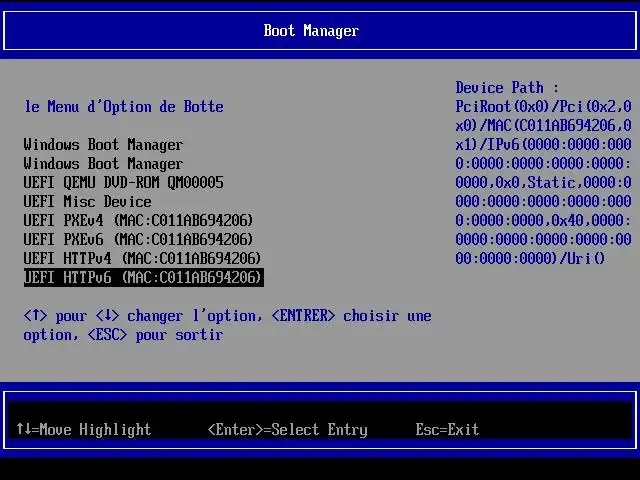Click "<Enter>=Select Entry" footer hint
The width and height of the screenshot is (640, 480).
point(288,429)
